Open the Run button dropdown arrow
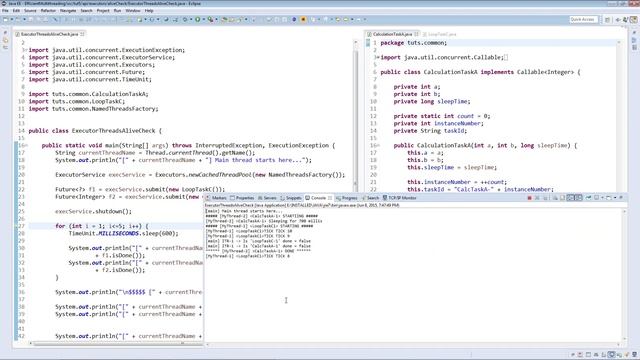 [x=204, y=19]
